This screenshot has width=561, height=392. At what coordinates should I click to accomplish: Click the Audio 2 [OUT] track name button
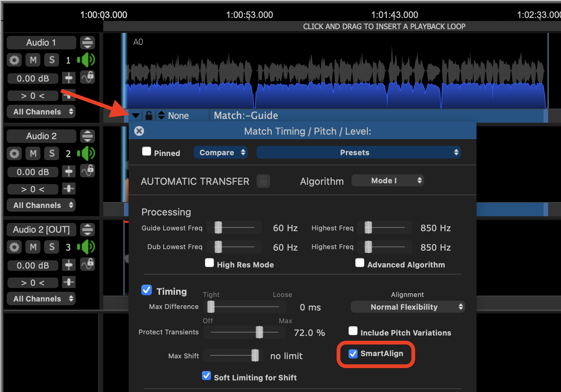[x=41, y=230]
